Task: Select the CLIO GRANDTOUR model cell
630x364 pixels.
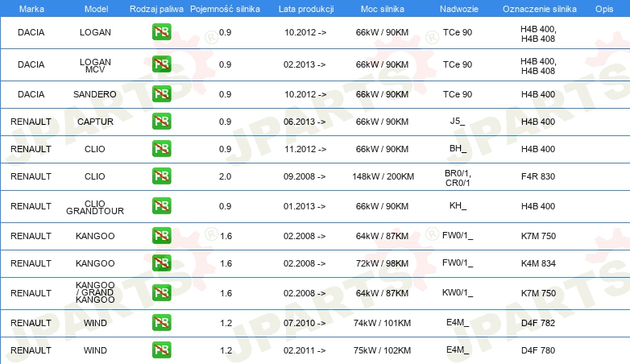Action: [95, 207]
